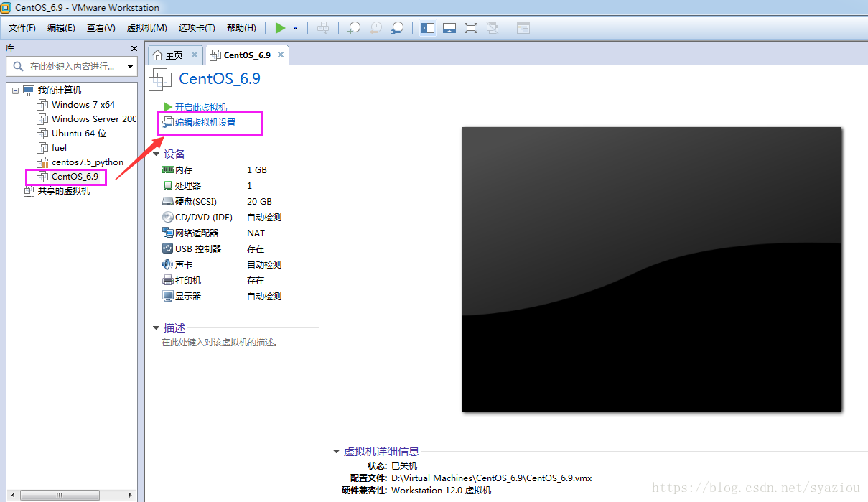Click the 我的计算机 computer icon

coord(29,90)
